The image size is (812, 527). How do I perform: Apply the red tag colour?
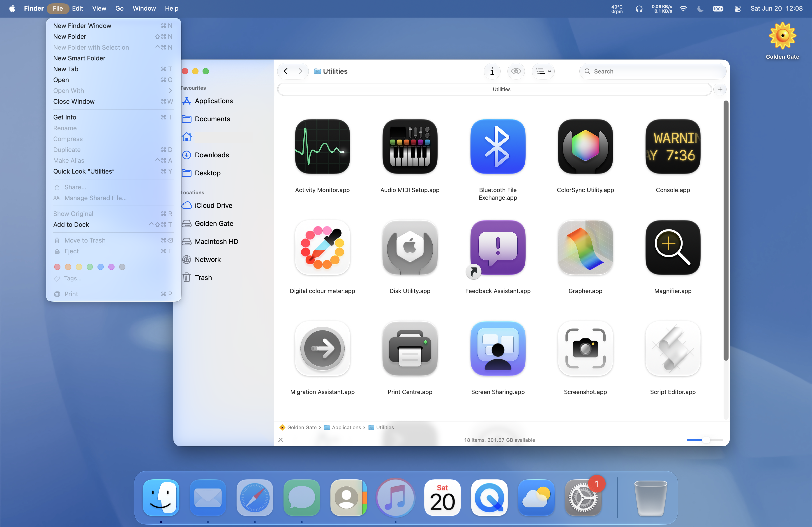point(57,267)
